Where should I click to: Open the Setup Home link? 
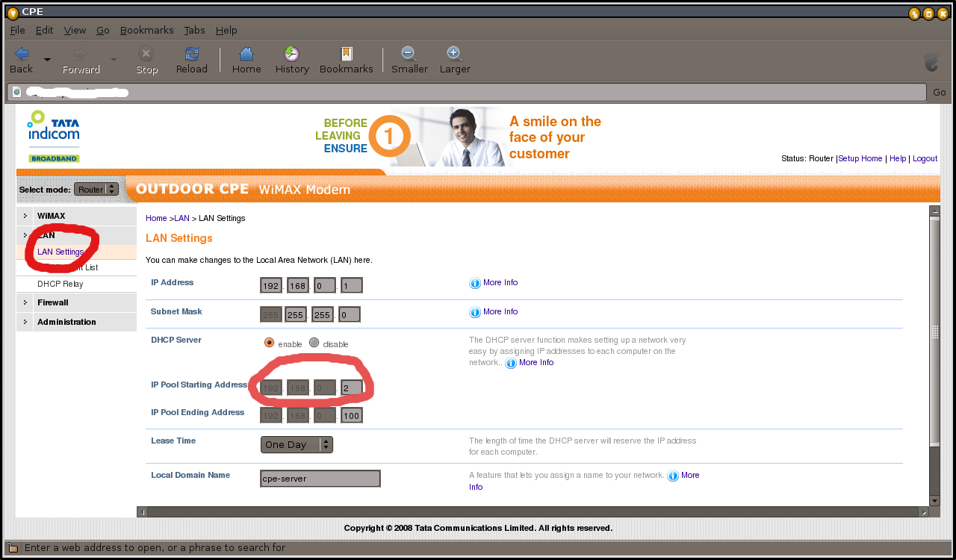click(860, 158)
